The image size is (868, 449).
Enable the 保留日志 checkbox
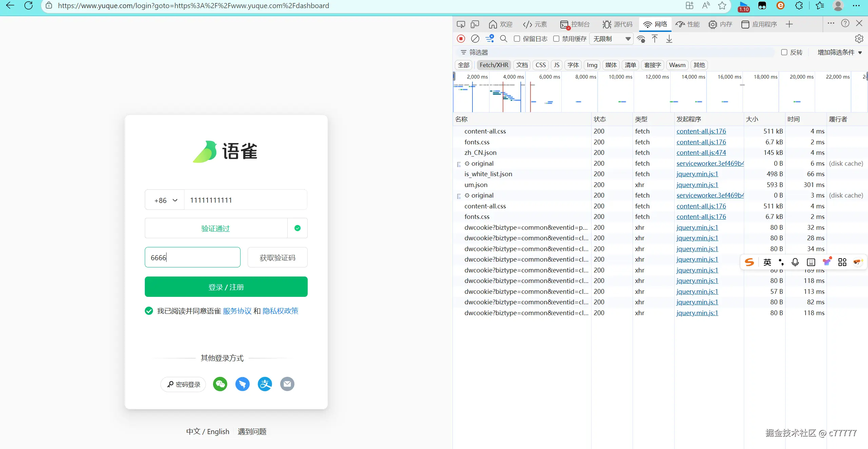coord(517,39)
